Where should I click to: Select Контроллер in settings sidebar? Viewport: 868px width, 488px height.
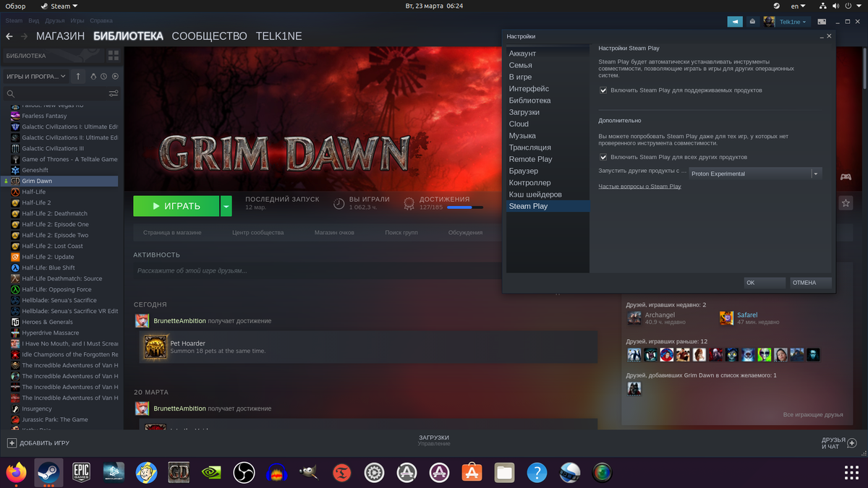click(x=548, y=183)
